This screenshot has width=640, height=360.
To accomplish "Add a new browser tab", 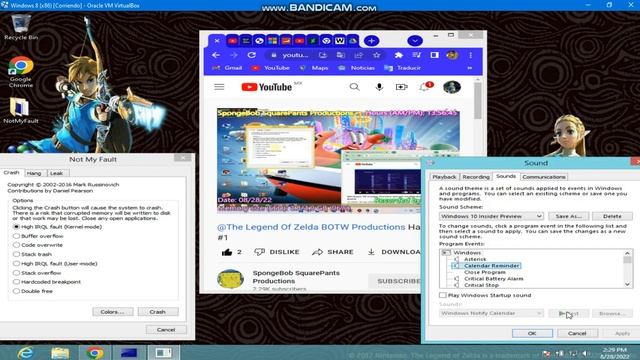I will click(371, 41).
